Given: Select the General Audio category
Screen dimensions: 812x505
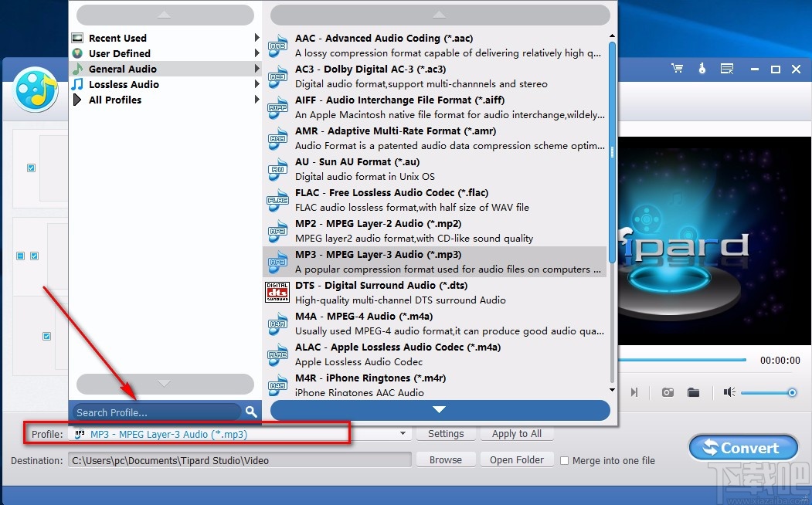Looking at the screenshot, I should (165, 69).
